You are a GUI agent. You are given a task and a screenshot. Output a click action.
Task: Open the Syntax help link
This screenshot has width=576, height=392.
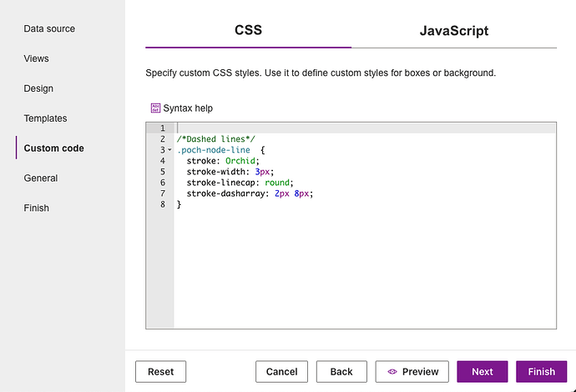click(188, 108)
